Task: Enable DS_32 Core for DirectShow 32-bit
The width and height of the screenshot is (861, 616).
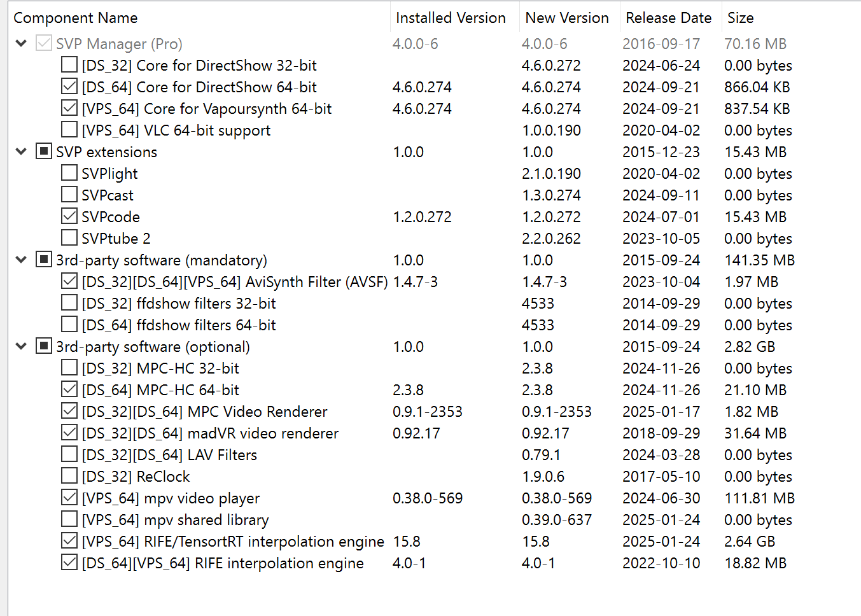Action: [69, 65]
